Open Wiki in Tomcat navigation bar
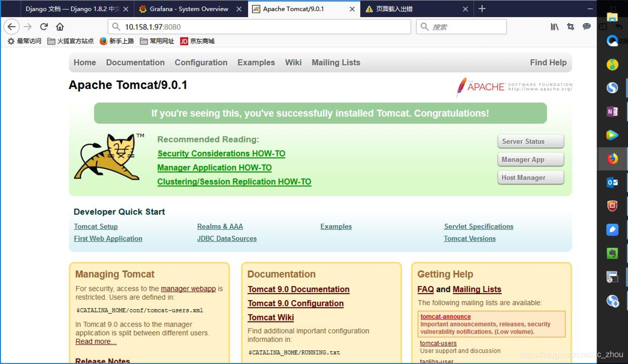The height and width of the screenshot is (364, 628). 293,62
